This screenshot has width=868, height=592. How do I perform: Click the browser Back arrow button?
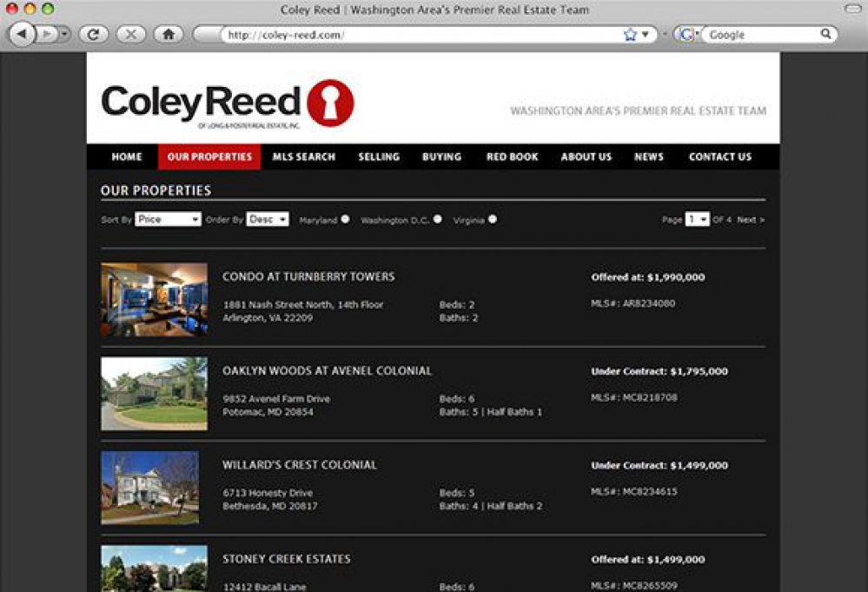point(22,34)
